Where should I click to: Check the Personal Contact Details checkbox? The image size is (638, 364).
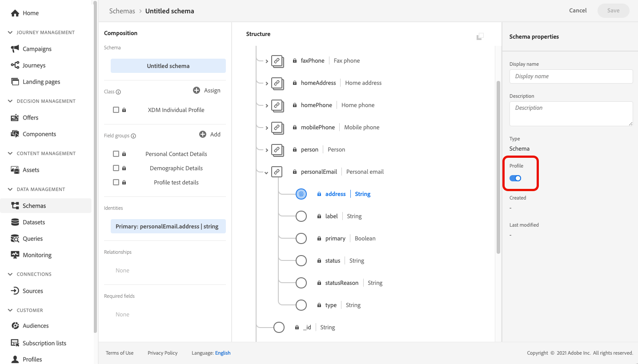pos(116,154)
